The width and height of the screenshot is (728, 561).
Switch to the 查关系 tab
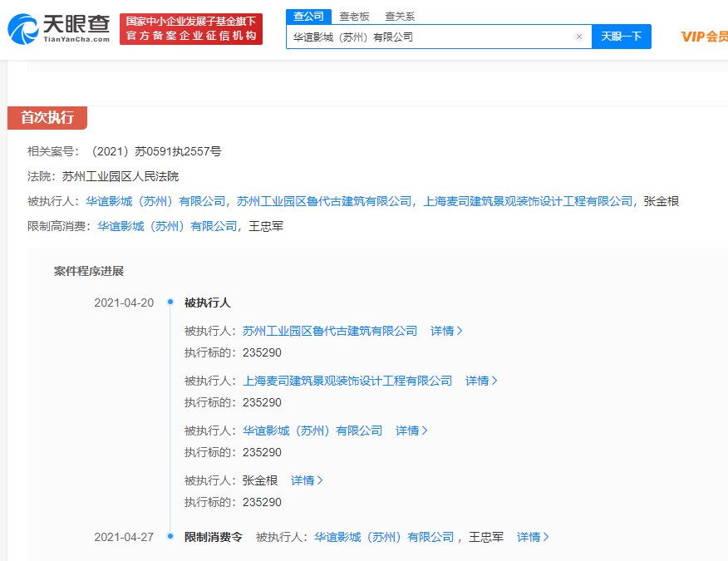[x=400, y=17]
